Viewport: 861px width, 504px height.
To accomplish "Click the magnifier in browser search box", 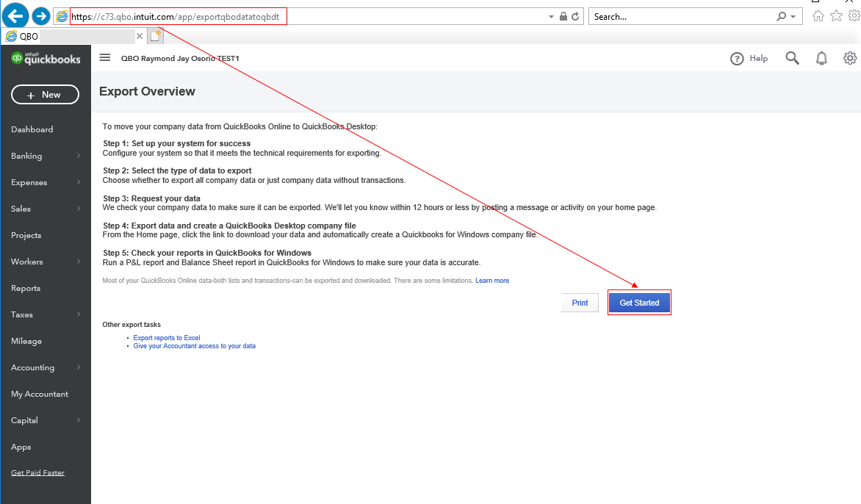I will point(782,16).
